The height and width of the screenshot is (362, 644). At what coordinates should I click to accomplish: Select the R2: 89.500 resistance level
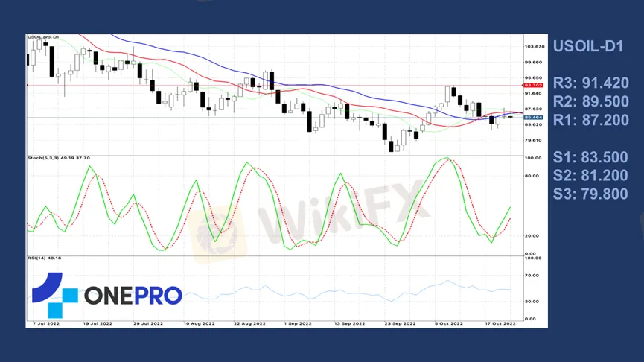coord(590,101)
